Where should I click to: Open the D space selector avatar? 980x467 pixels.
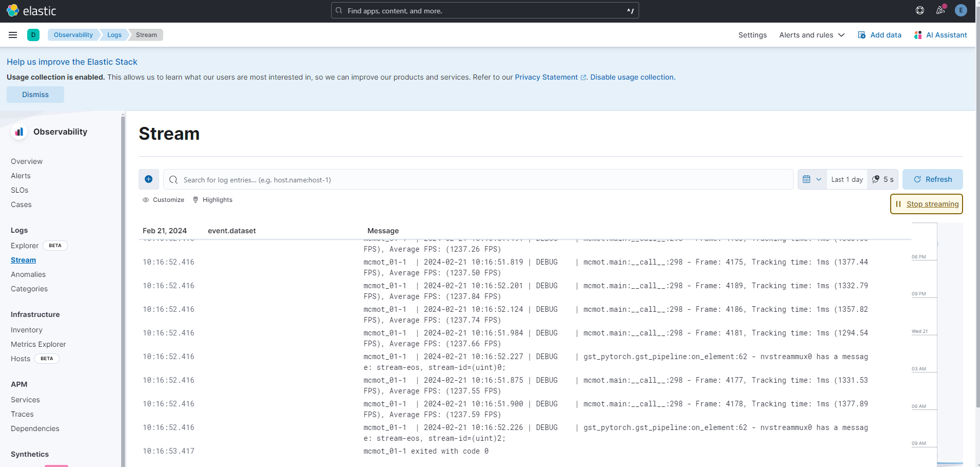[33, 35]
